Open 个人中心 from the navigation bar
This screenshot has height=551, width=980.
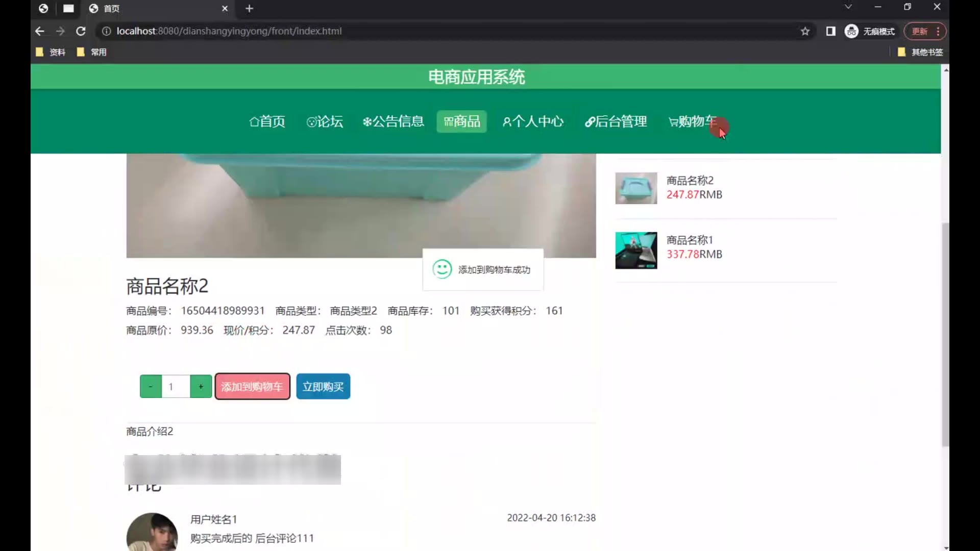click(533, 121)
